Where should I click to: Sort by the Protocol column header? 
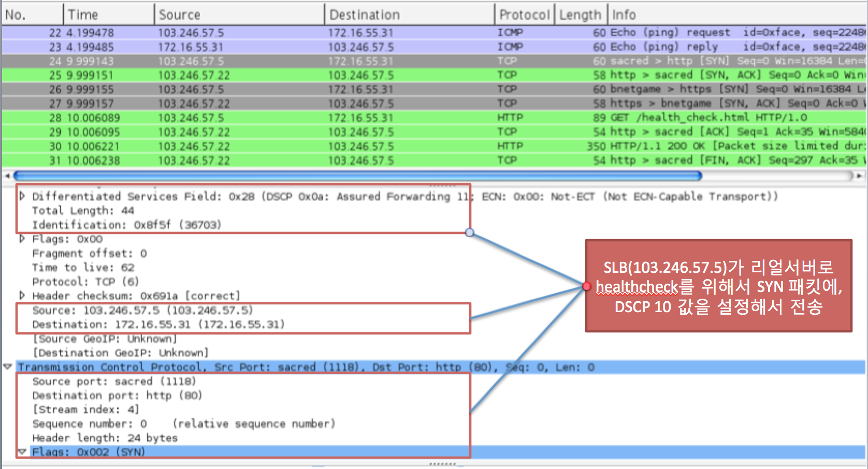(x=525, y=14)
